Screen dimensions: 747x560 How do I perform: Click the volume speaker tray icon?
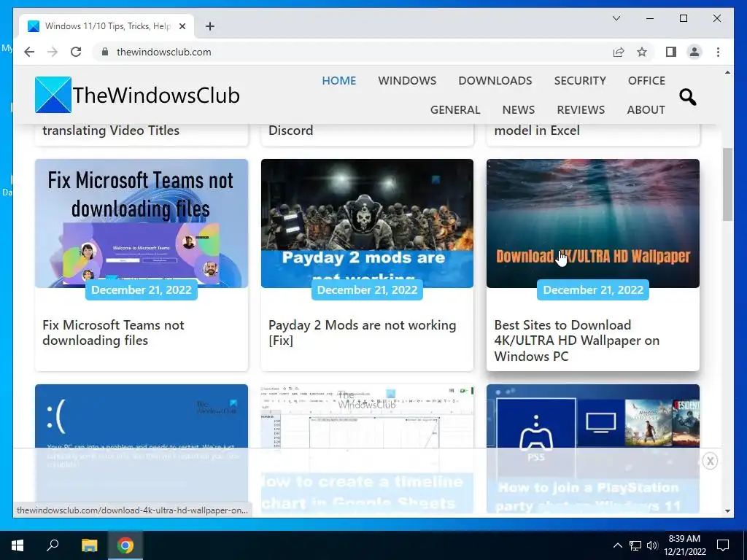[651, 545]
